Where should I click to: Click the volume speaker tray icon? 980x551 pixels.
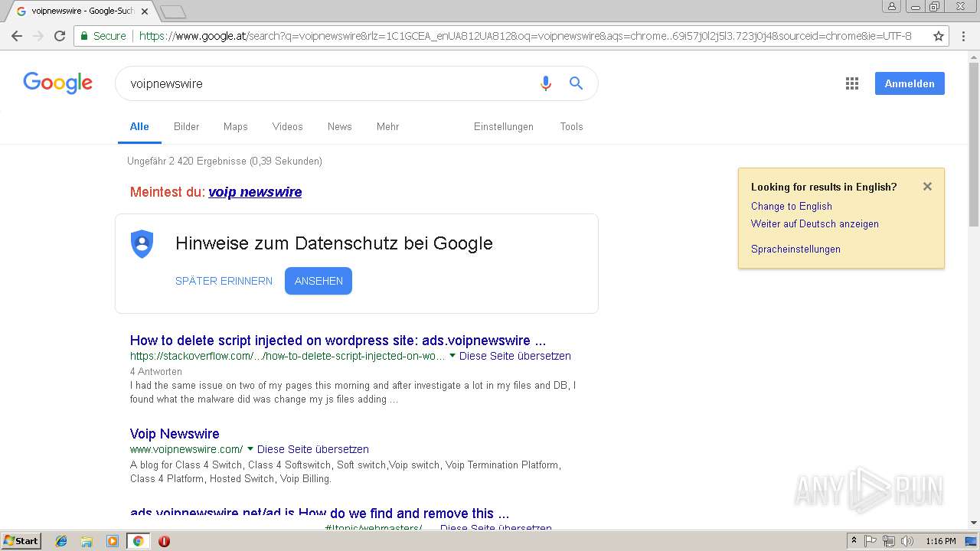coord(907,541)
